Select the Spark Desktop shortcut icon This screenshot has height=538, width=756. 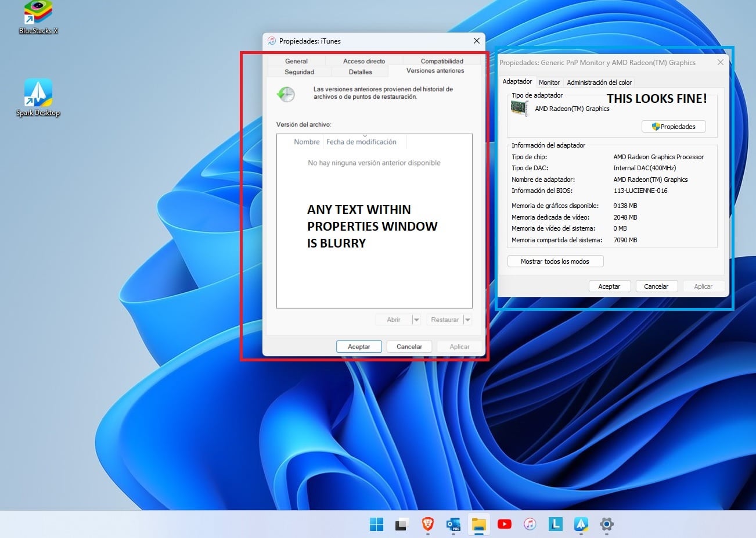tap(38, 98)
